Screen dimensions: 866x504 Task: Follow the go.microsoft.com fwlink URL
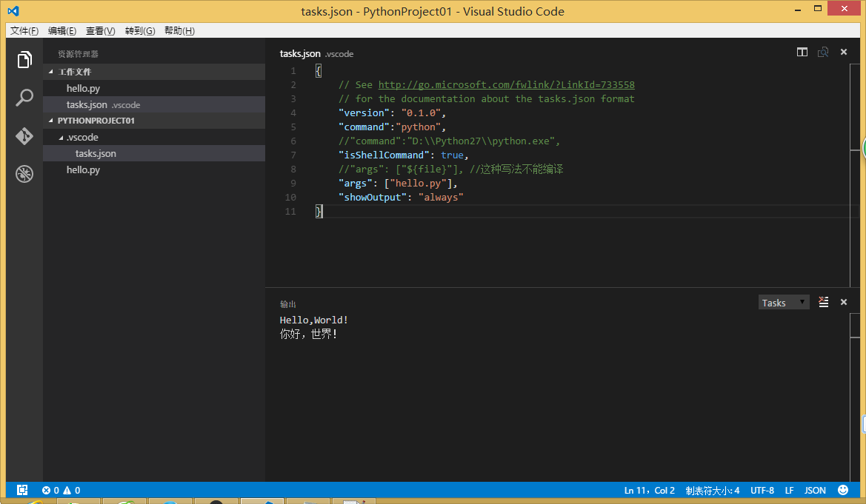point(507,84)
